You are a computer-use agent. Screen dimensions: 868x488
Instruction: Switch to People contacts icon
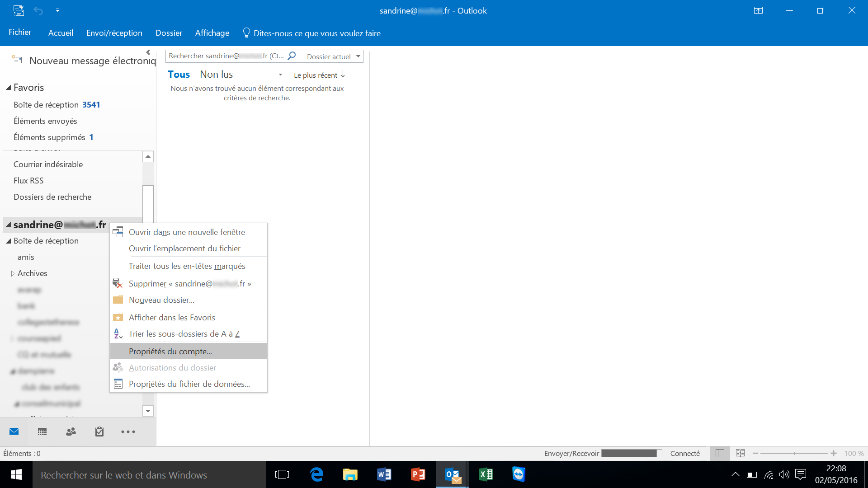coord(71,432)
